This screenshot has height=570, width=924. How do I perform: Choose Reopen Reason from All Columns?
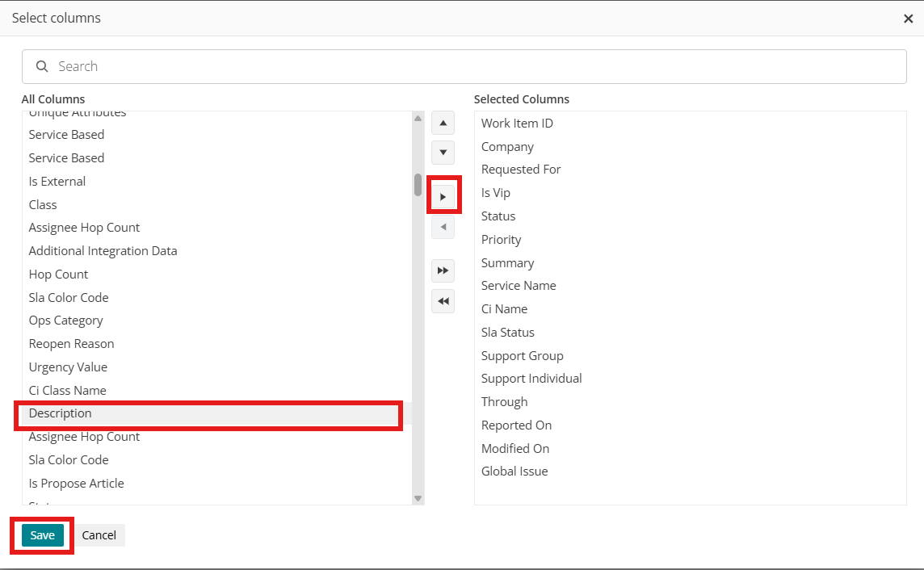[x=72, y=344]
